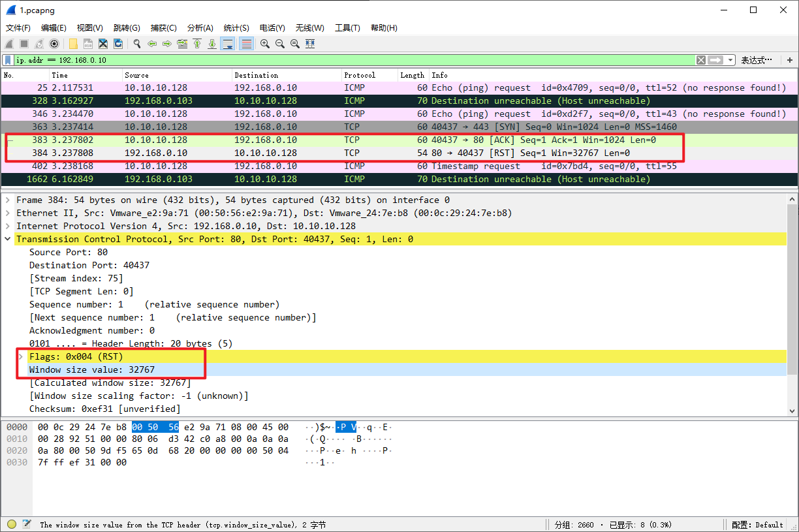
Task: Expand the Frame 384 tree node
Action: coord(8,200)
